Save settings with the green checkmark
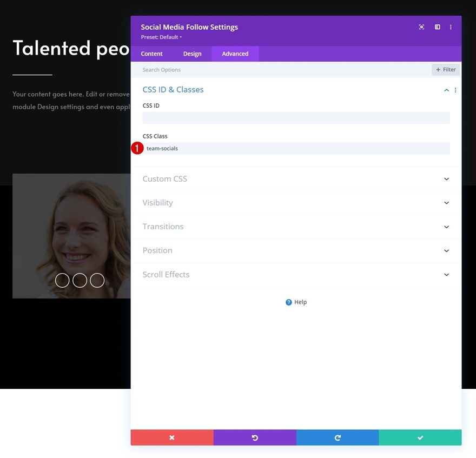 [x=420, y=437]
